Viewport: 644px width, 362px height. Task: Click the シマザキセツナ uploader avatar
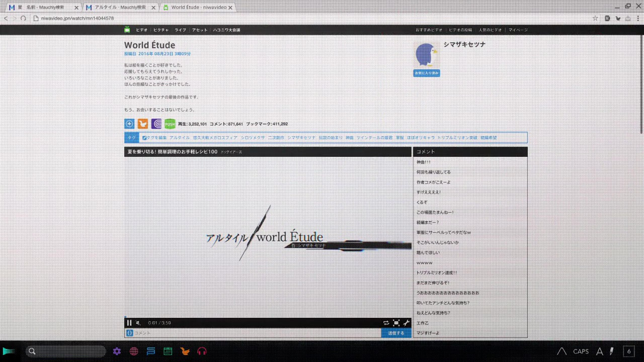(x=426, y=54)
